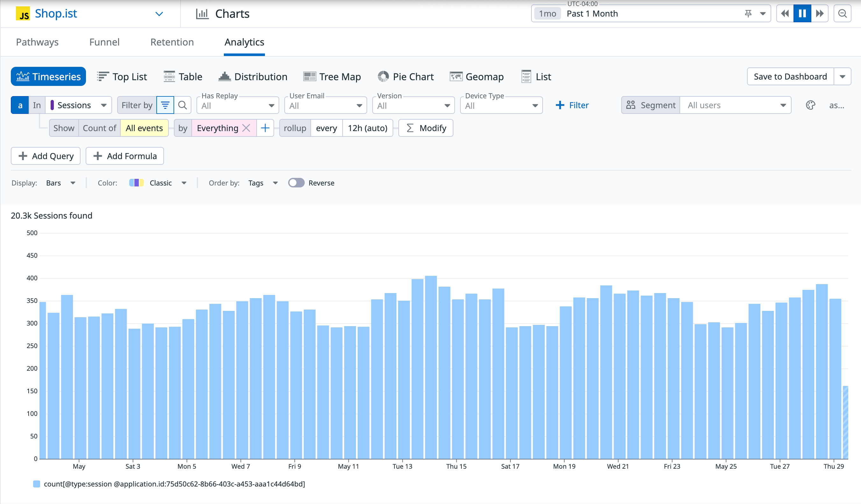Step time range backward with rewind arrows
The height and width of the screenshot is (504, 861).
[x=785, y=14]
